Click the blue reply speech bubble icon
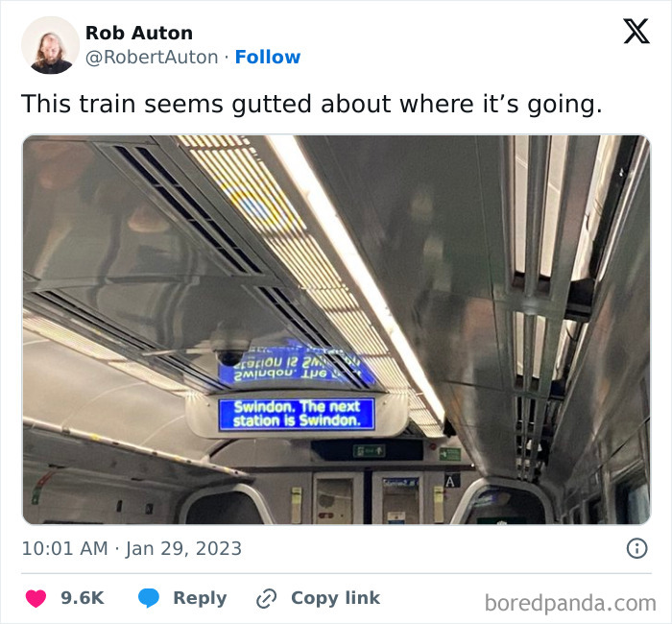The width and height of the screenshot is (672, 624). tap(149, 598)
